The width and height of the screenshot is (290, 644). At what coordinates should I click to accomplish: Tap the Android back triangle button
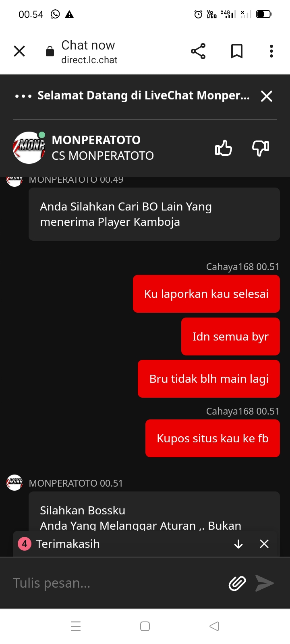point(214,626)
